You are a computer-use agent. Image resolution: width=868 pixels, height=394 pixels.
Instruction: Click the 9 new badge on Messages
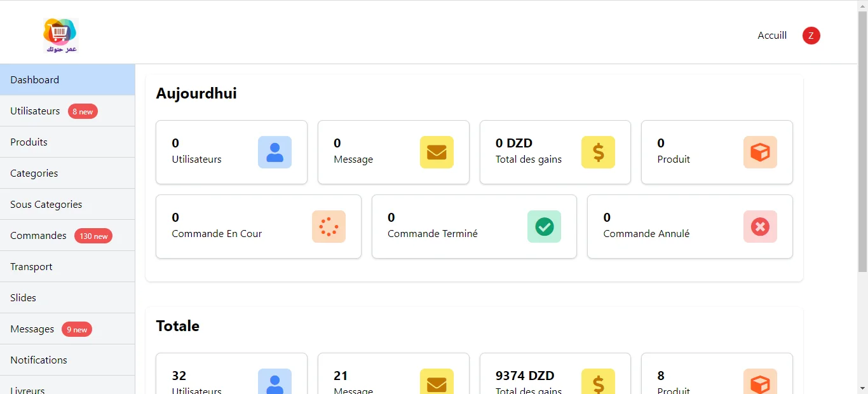[77, 330]
